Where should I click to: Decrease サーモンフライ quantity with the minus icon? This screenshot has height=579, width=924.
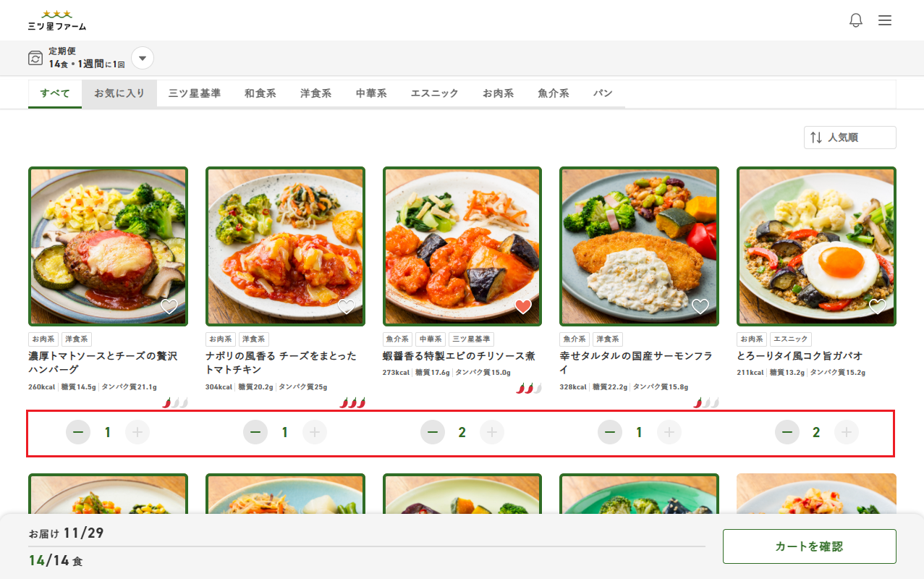coord(610,431)
